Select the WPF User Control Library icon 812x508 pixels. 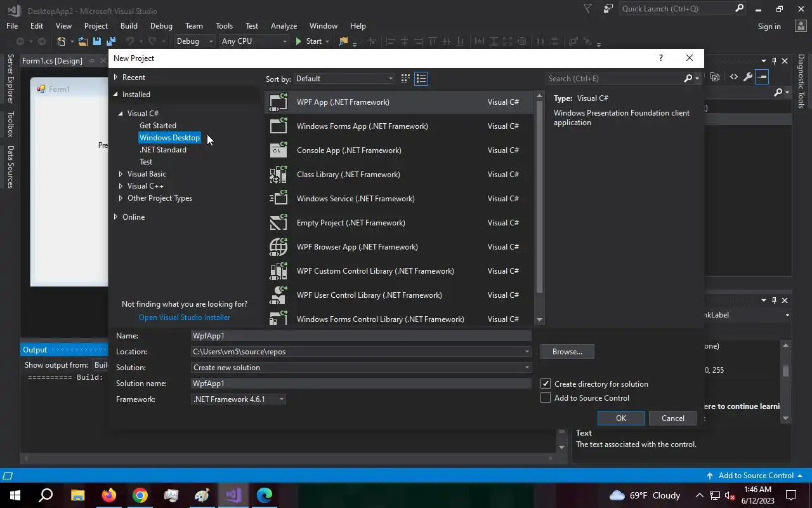pos(278,295)
